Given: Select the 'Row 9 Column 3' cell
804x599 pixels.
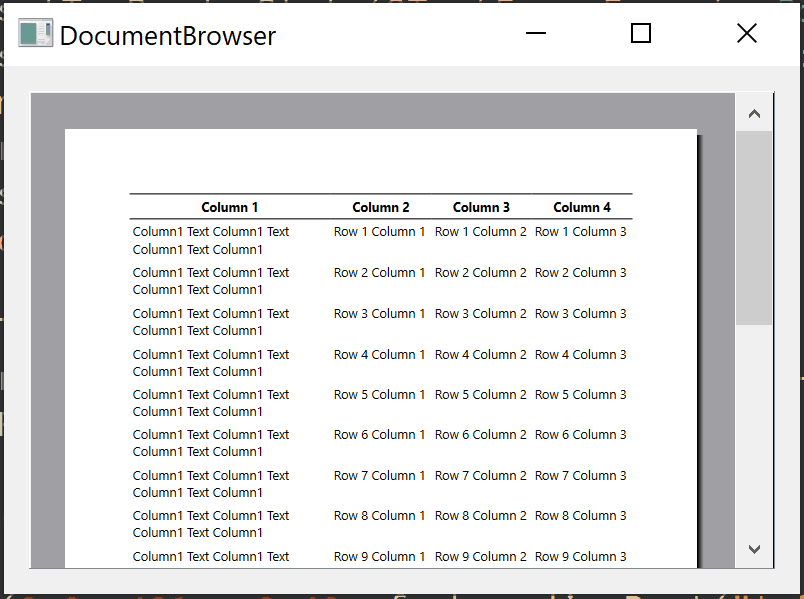Looking at the screenshot, I should [x=581, y=557].
